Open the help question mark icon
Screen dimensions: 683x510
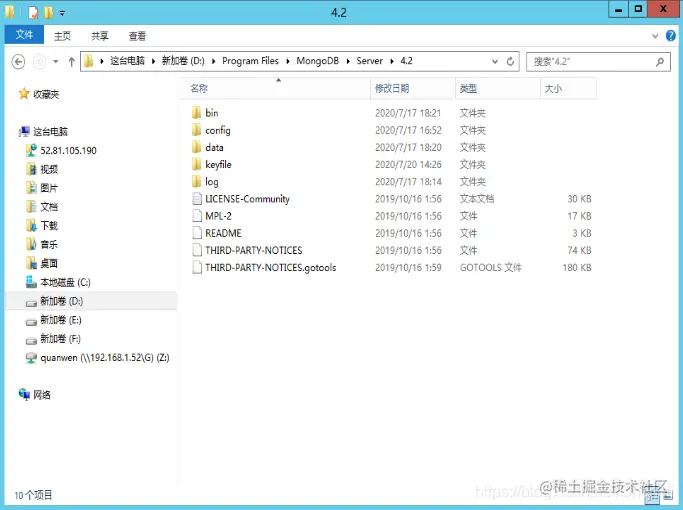(x=671, y=36)
